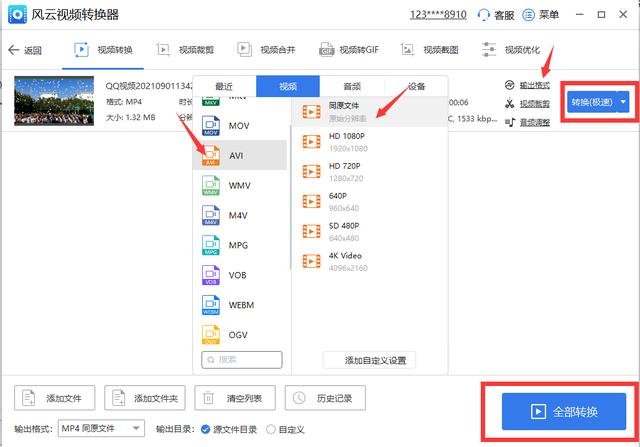Choose OGV format icon
Image resolution: width=640 pixels, height=447 pixels.
211,335
